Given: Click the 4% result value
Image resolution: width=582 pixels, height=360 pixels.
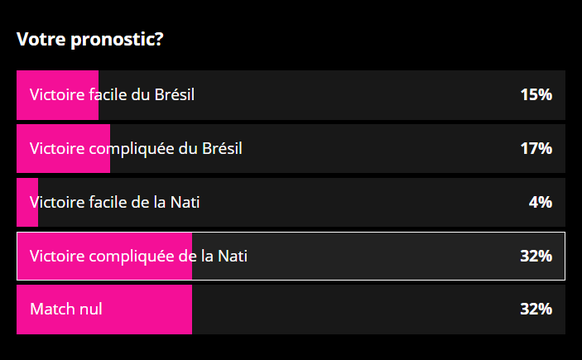Looking at the screenshot, I should [540, 202].
